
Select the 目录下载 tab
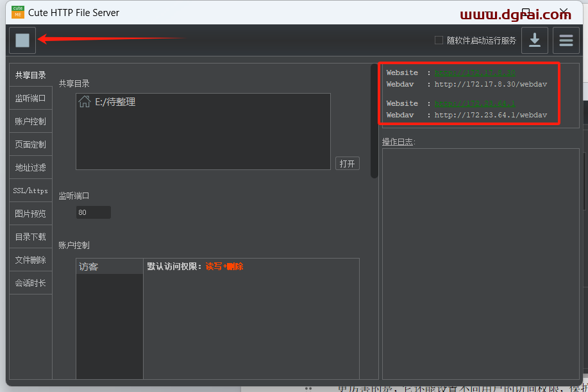(30, 237)
